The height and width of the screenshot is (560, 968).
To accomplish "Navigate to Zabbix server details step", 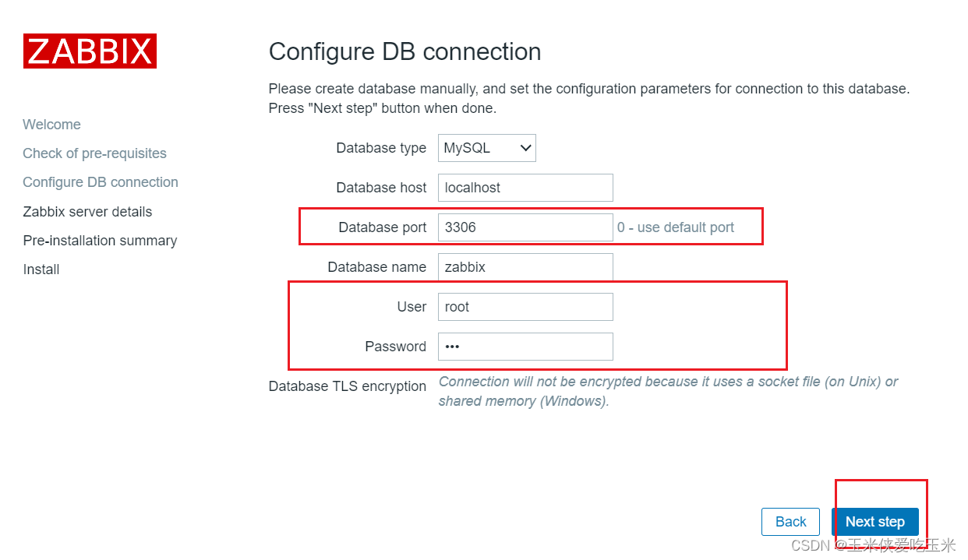I will click(x=87, y=211).
